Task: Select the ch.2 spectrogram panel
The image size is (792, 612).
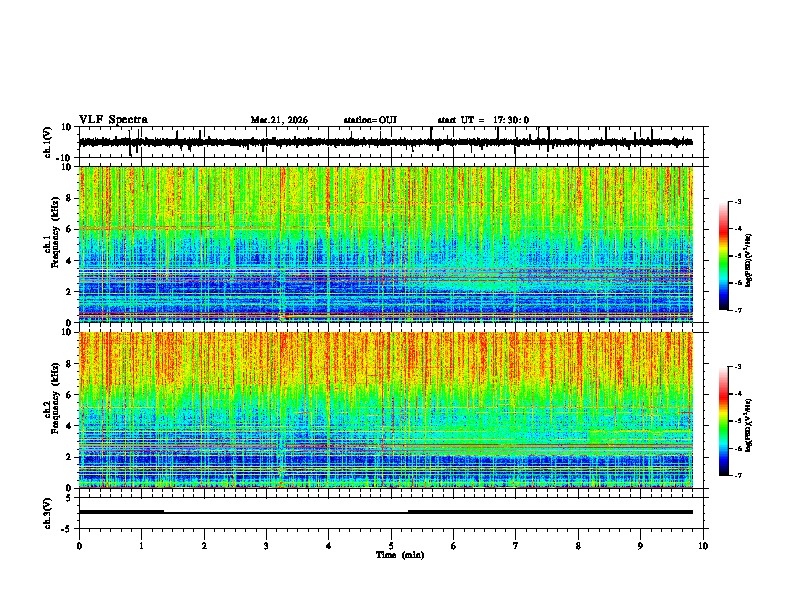Action: point(386,410)
